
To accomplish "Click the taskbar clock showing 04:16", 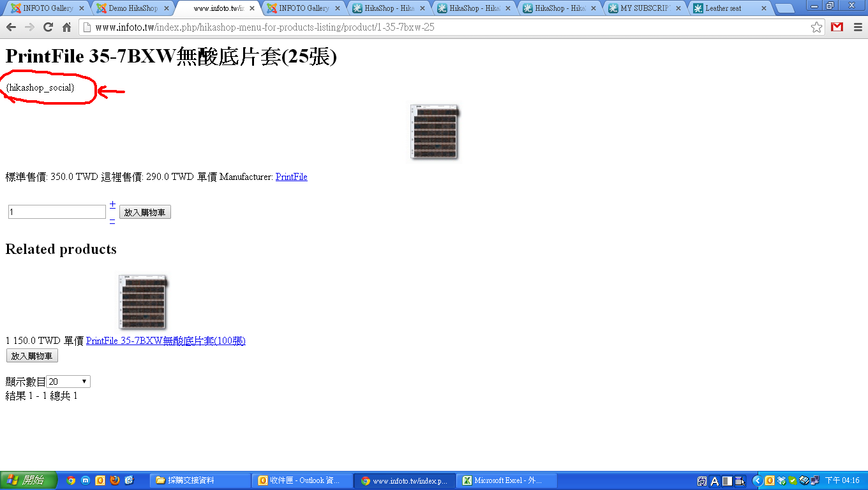I will [x=842, y=480].
